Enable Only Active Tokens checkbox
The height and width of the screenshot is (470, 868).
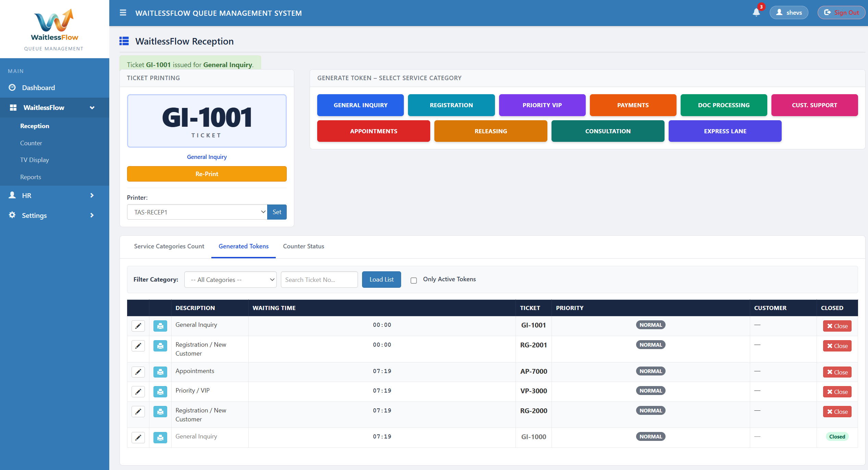pyautogui.click(x=413, y=280)
